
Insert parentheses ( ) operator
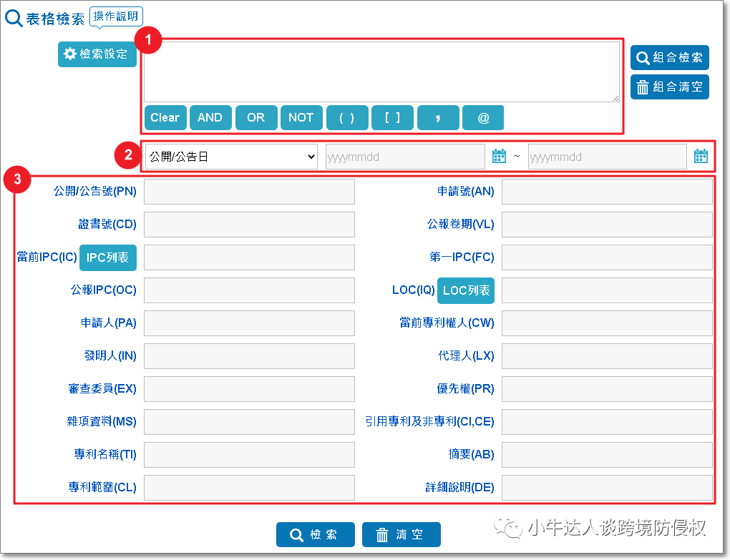click(347, 118)
